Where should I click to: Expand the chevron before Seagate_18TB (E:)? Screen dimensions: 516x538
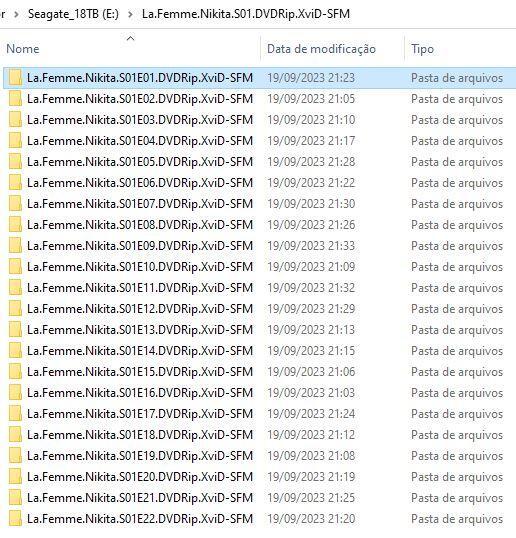16,14
